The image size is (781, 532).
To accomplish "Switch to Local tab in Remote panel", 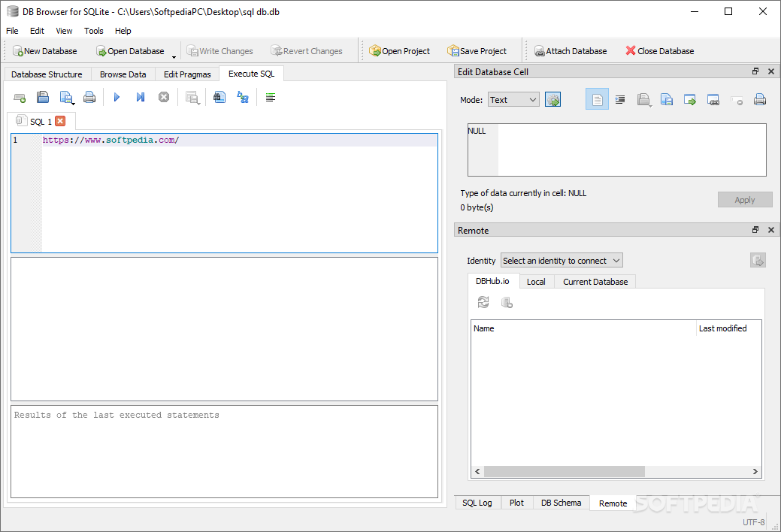I will click(536, 282).
